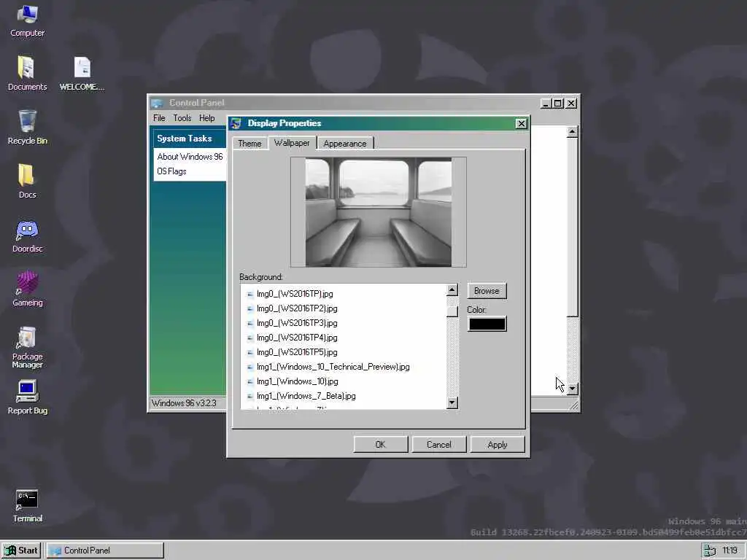Click the clock showing 11:19
Screen dimensions: 747x560
tap(729, 551)
